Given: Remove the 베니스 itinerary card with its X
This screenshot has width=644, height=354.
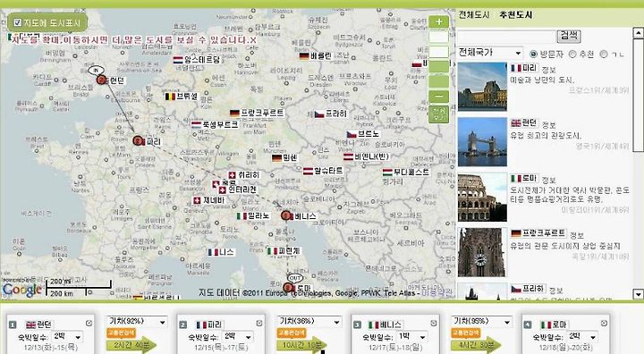Looking at the screenshot, I should click(433, 324).
